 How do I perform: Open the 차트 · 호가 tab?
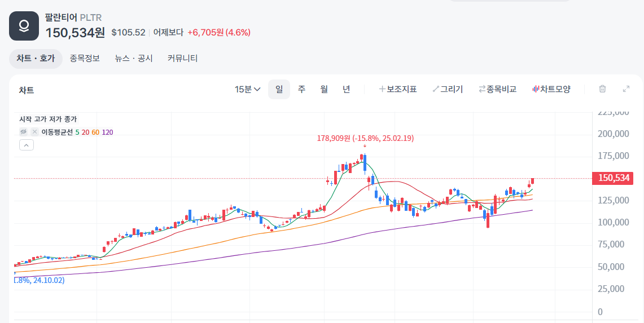click(36, 59)
